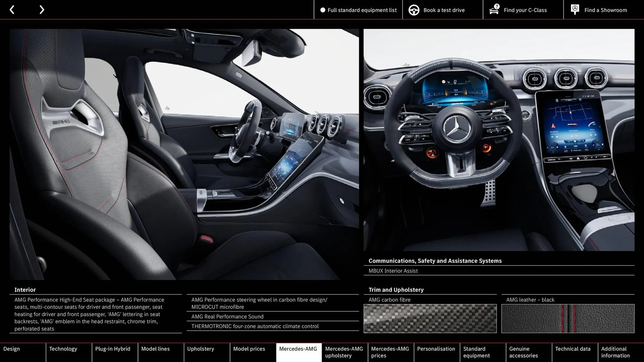Open the Full standard equipment list
The height and width of the screenshot is (362, 644).
pos(362,10)
